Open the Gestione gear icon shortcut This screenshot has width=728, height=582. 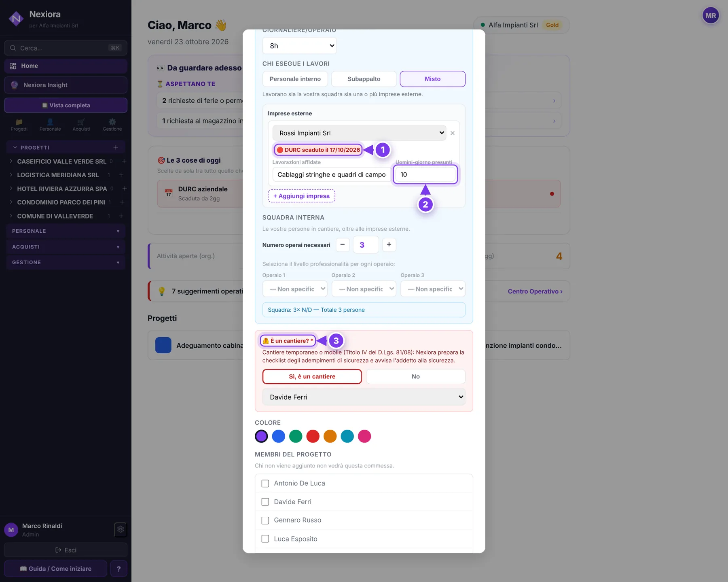112,125
